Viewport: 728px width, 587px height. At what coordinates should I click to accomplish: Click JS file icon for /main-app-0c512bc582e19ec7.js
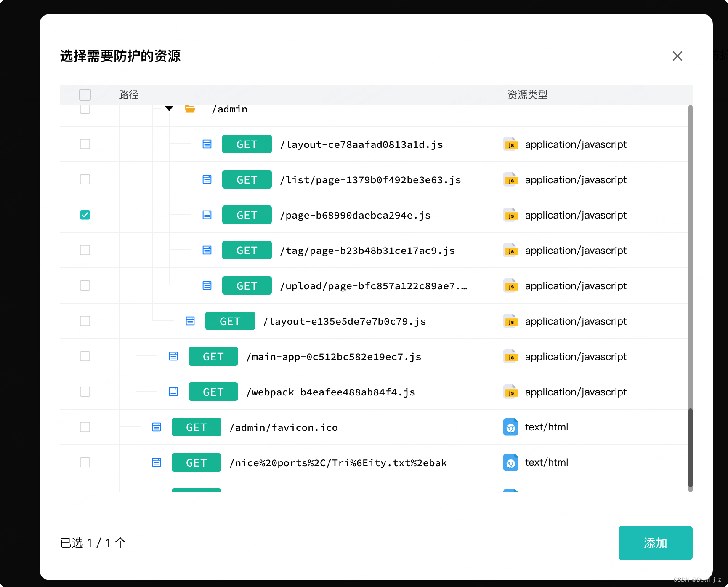point(511,356)
